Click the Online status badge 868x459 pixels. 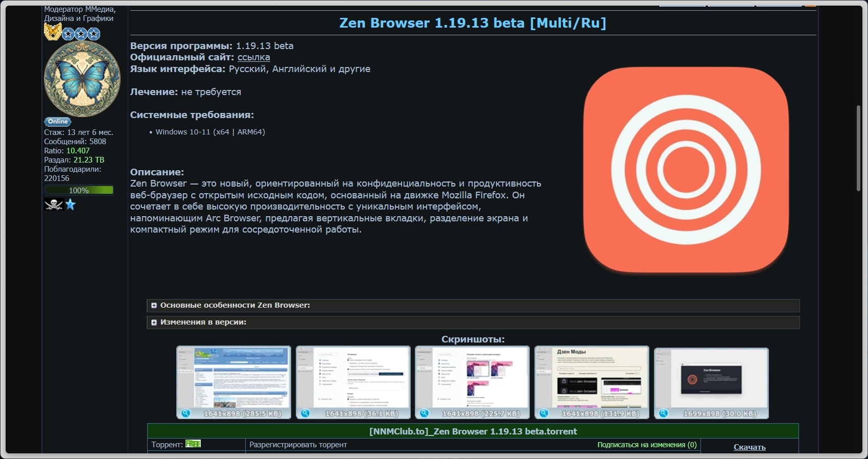coord(58,122)
